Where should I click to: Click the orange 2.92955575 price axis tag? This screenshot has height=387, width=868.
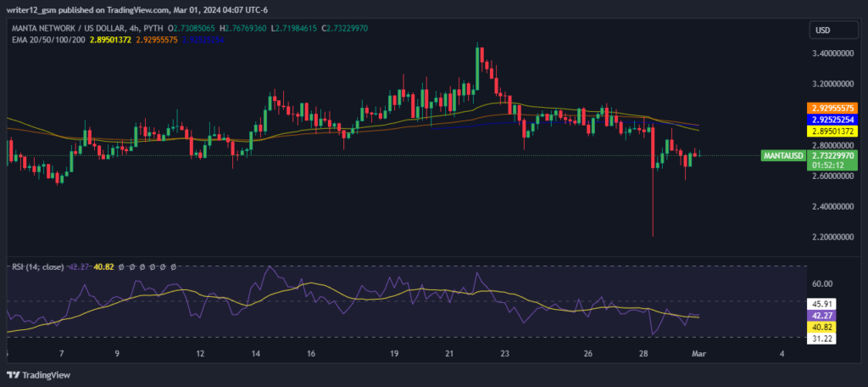[x=832, y=108]
